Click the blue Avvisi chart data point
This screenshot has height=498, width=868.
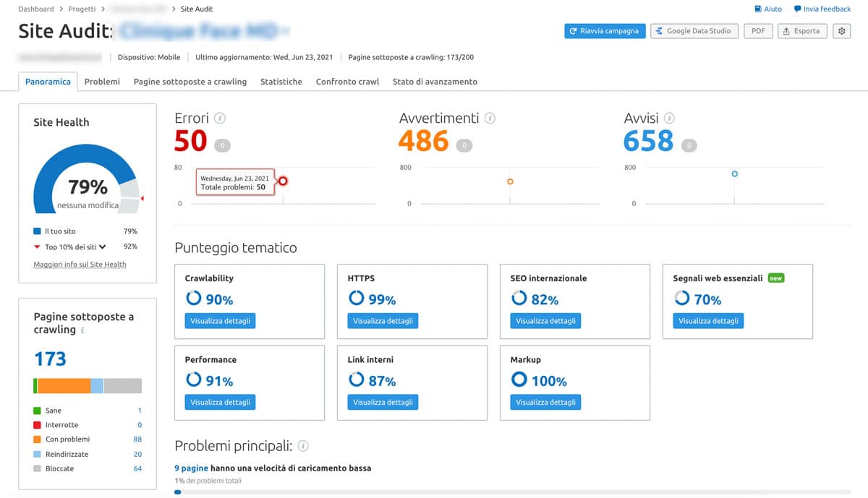(734, 173)
